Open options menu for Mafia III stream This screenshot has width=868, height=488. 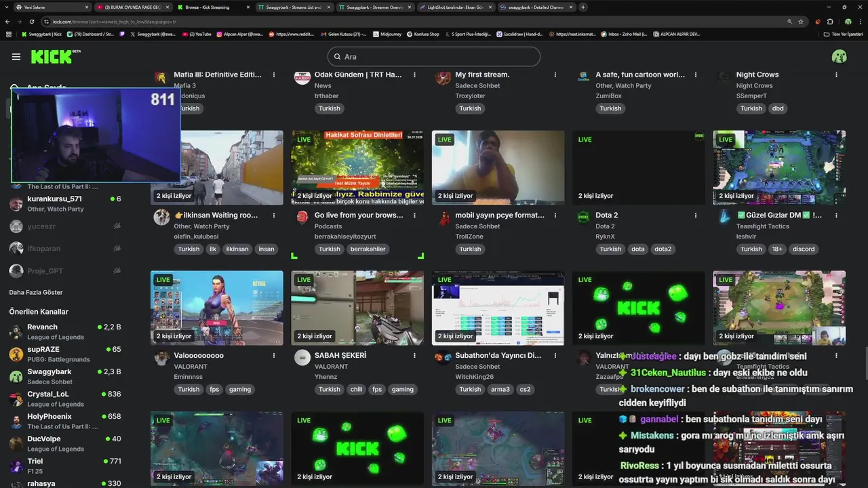tap(274, 75)
